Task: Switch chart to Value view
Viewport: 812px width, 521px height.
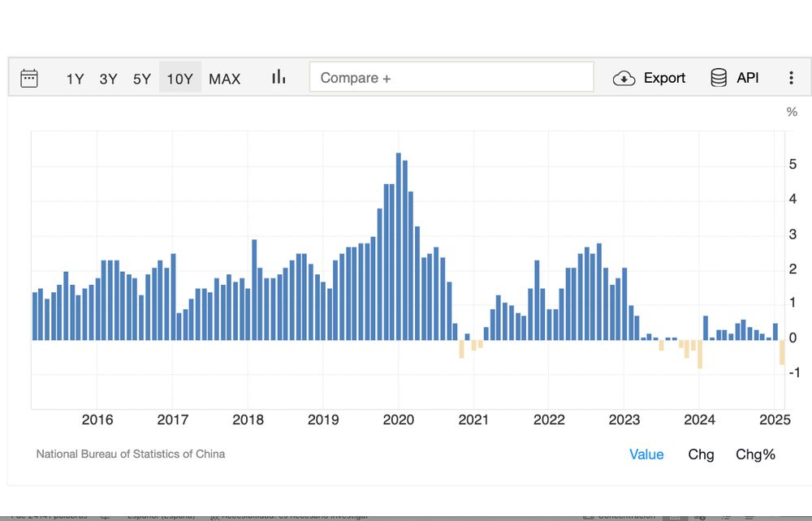Action: coord(646,454)
